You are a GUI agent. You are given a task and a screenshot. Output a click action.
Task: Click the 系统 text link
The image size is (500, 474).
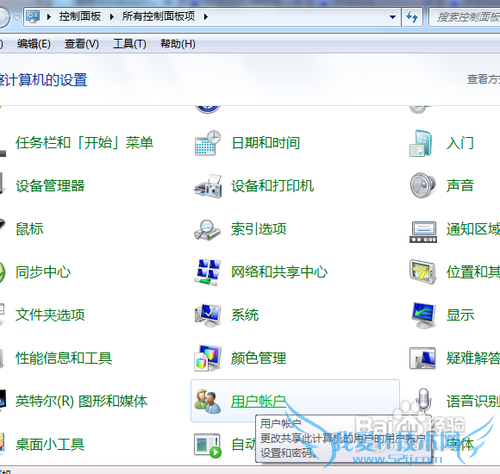tap(245, 315)
